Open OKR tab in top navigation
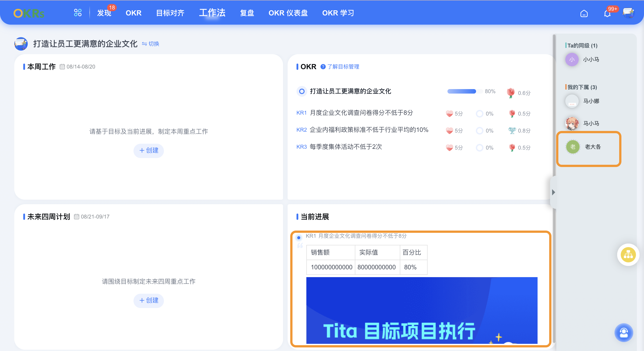The width and height of the screenshot is (644, 351). click(133, 13)
